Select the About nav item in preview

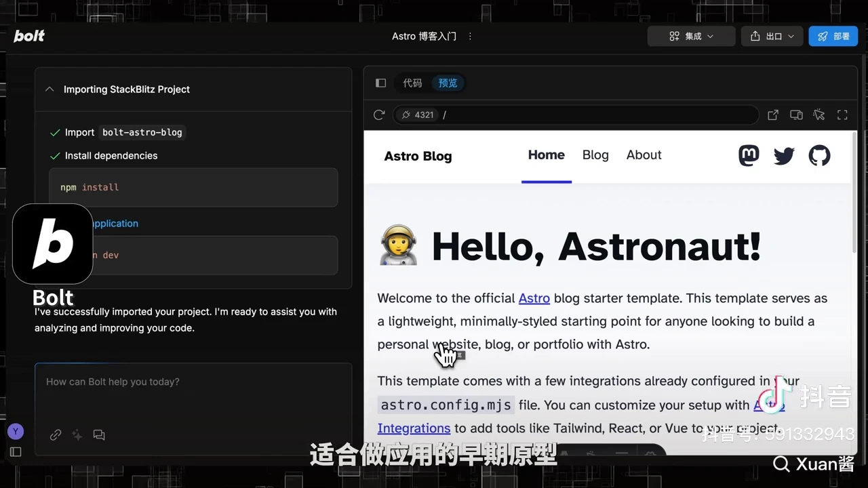coord(644,155)
